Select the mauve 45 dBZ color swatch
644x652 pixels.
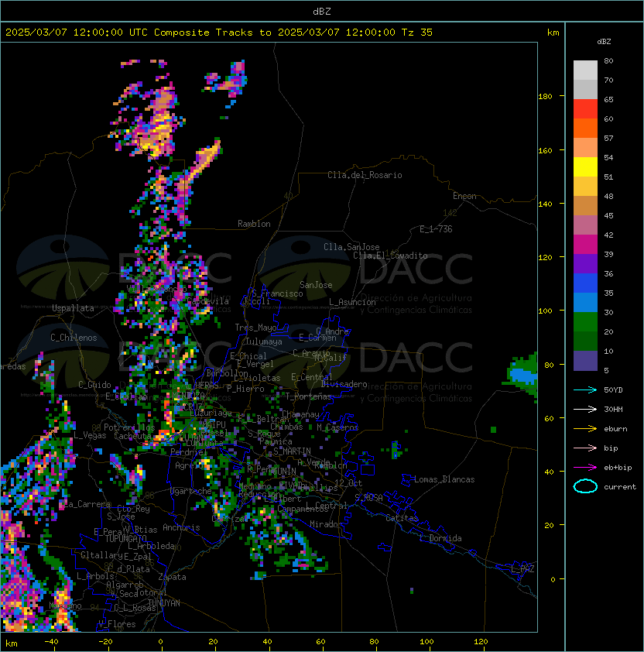(585, 225)
